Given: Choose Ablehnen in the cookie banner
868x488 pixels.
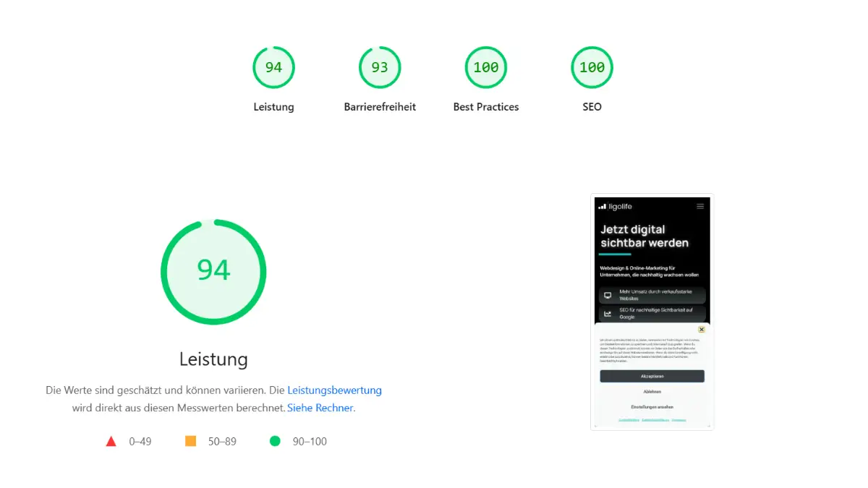Looking at the screenshot, I should pos(651,390).
